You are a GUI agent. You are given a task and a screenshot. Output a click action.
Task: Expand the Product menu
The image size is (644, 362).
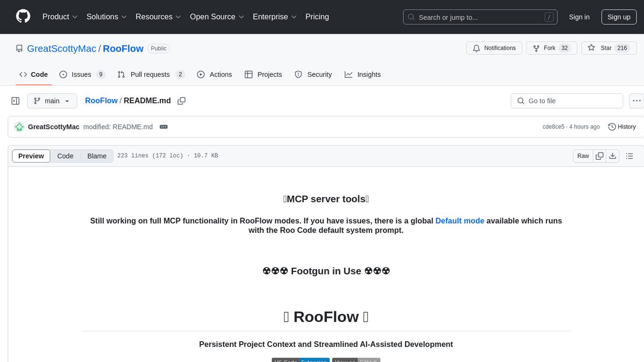point(60,17)
